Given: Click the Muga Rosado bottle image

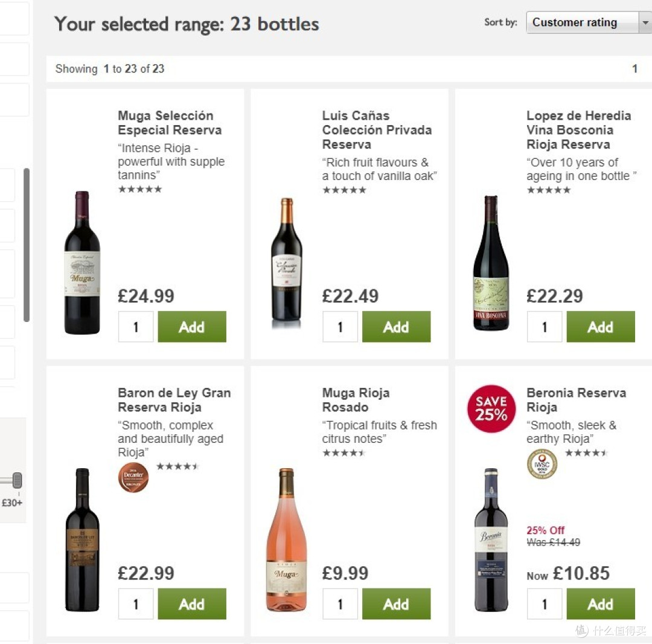Looking at the screenshot, I should click(x=286, y=539).
